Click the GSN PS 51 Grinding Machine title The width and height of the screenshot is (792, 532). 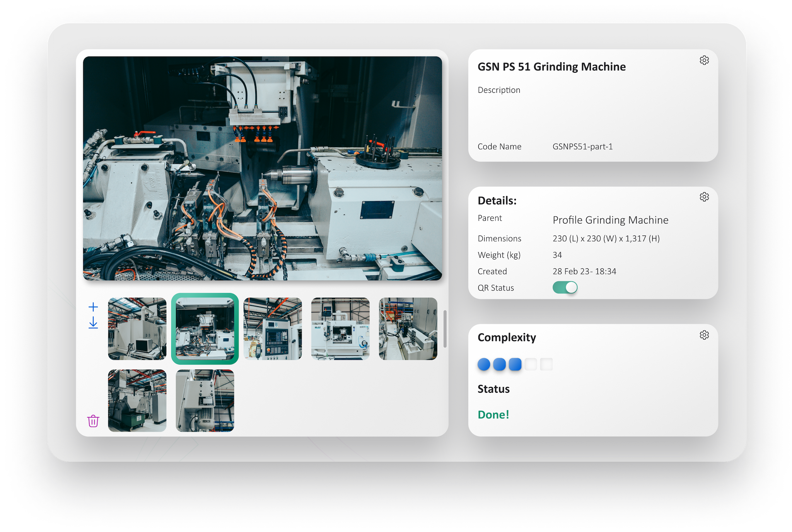[551, 67]
